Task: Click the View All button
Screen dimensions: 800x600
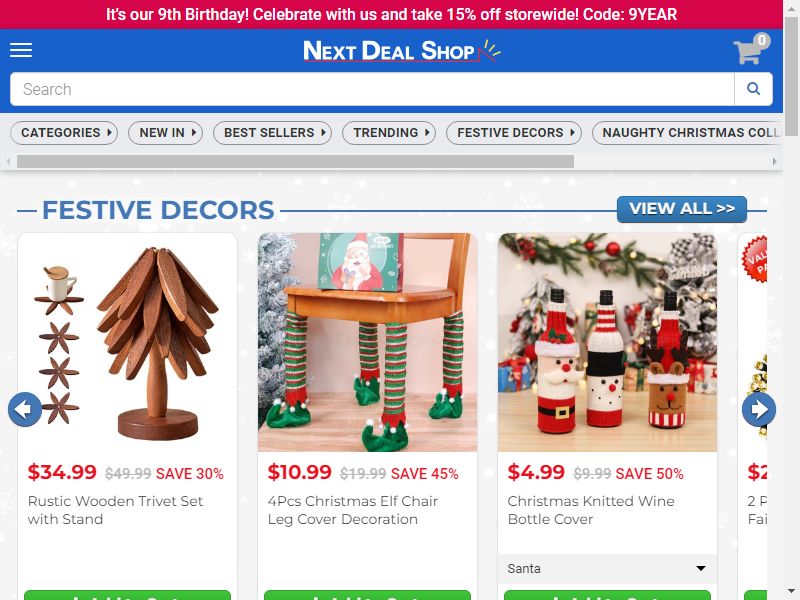Action: (x=682, y=209)
